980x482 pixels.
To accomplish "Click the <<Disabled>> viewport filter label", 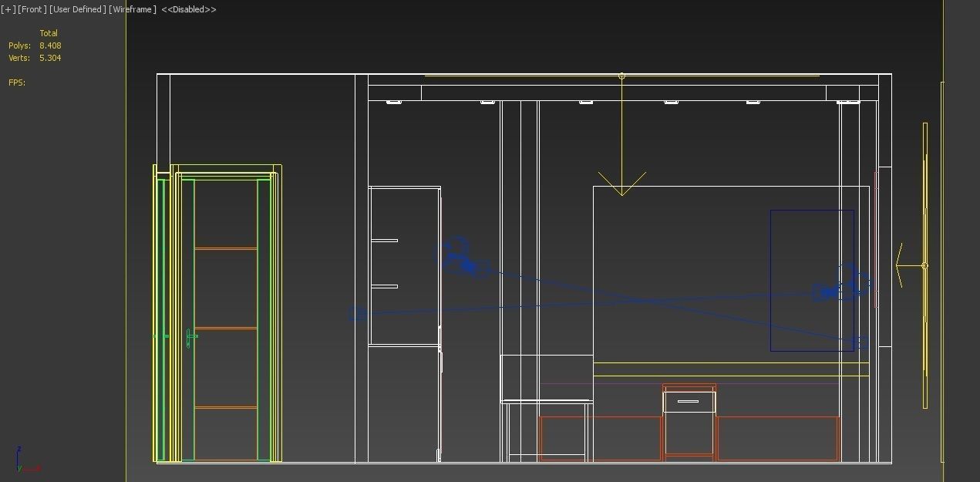I will (189, 9).
